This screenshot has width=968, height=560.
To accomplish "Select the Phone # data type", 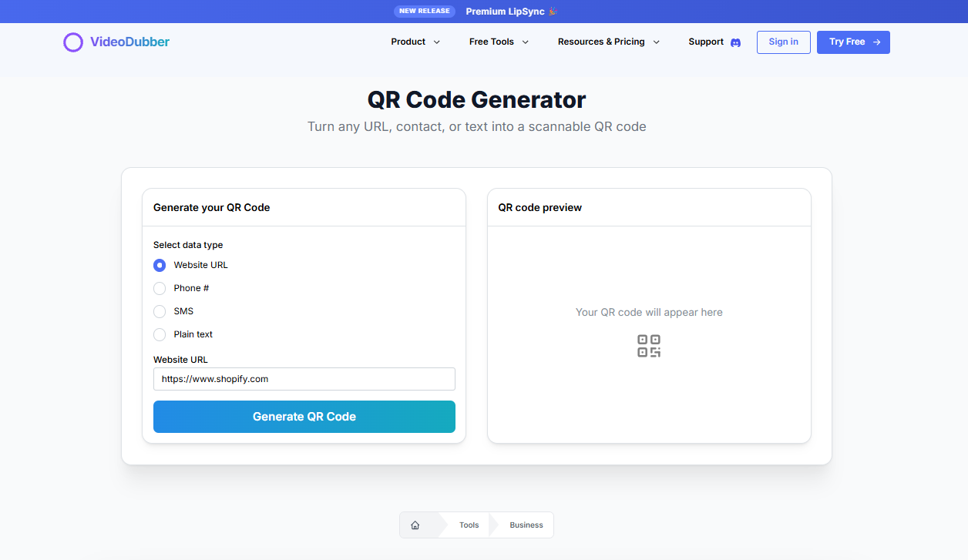I will (x=159, y=288).
